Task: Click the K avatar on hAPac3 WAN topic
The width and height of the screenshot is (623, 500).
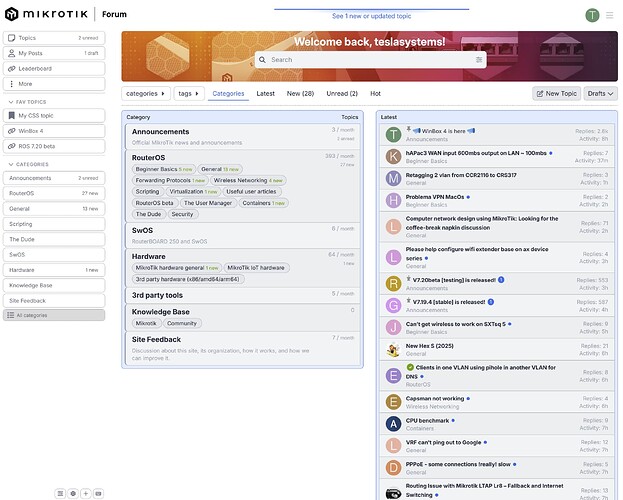Action: click(393, 156)
